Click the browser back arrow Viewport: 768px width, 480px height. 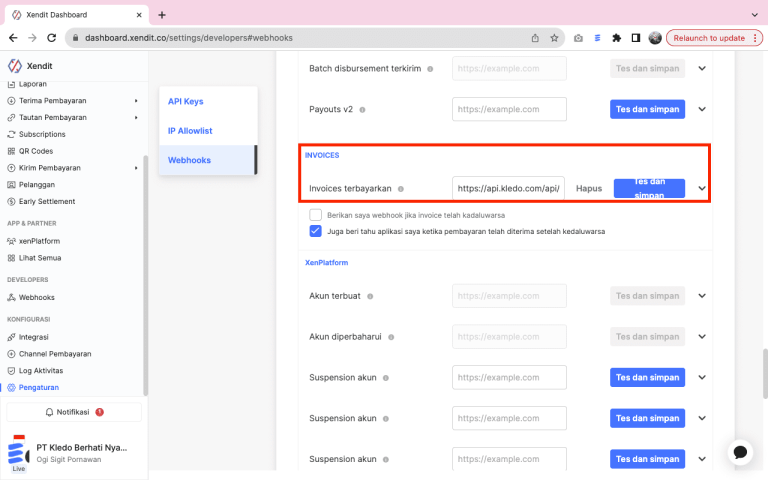tap(13, 38)
